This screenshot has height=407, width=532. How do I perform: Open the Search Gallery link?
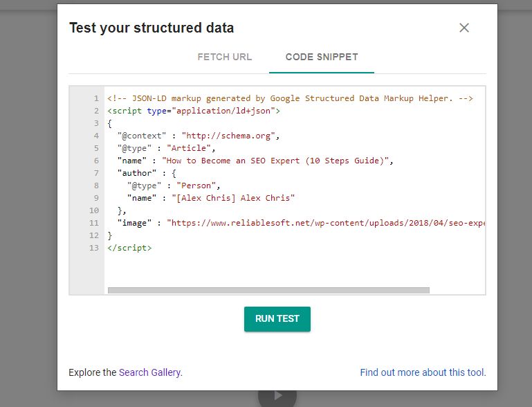point(149,372)
